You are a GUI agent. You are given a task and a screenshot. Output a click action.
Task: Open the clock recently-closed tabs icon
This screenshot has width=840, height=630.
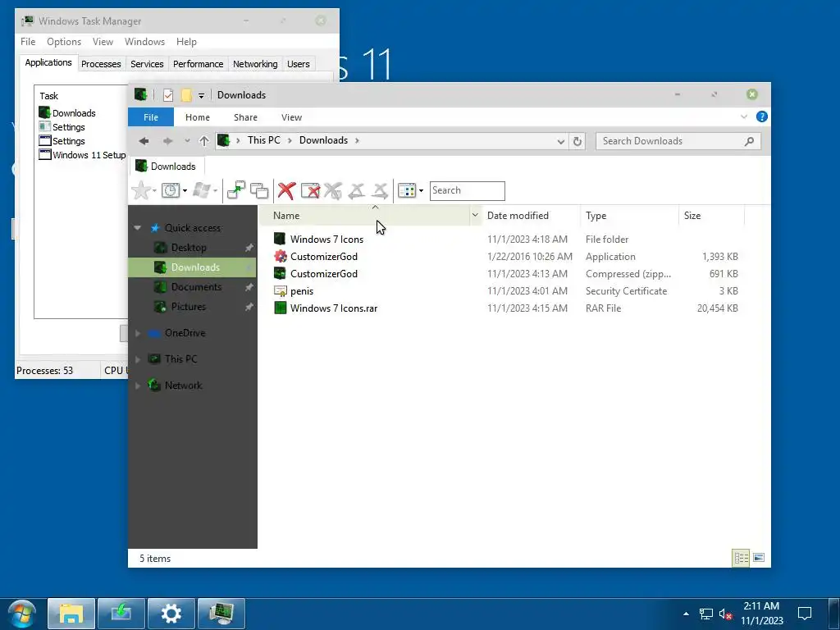pyautogui.click(x=171, y=190)
